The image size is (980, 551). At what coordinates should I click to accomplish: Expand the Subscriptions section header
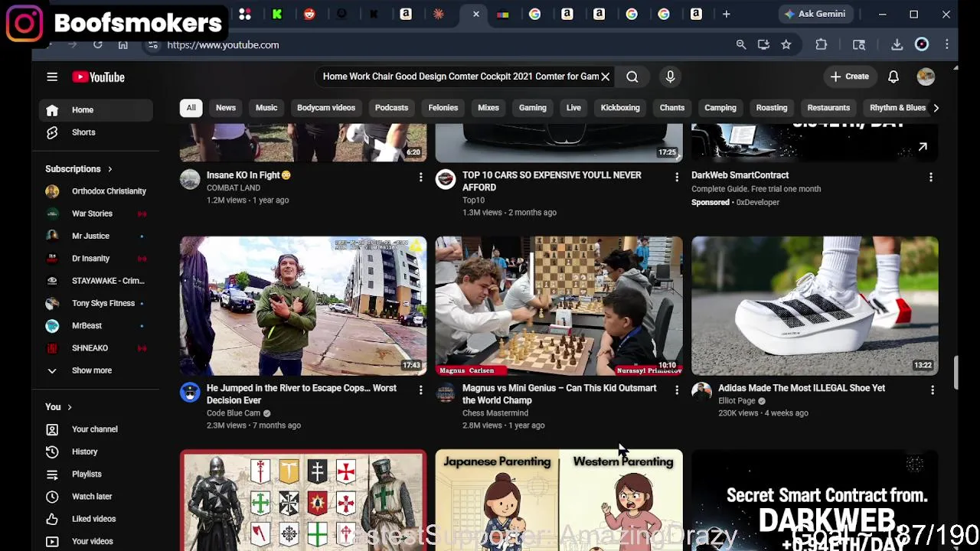[x=79, y=169]
